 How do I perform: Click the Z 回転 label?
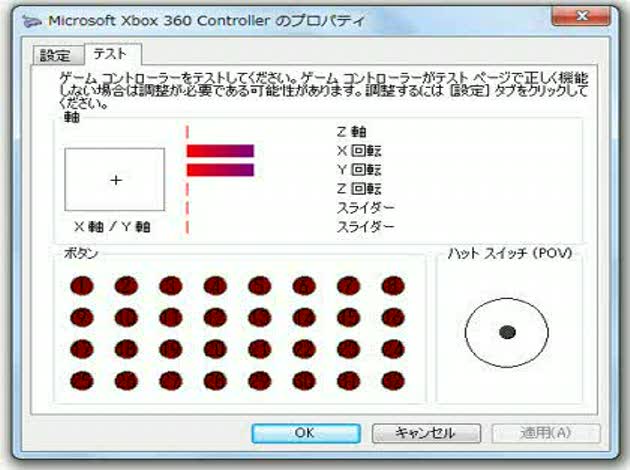(x=359, y=189)
